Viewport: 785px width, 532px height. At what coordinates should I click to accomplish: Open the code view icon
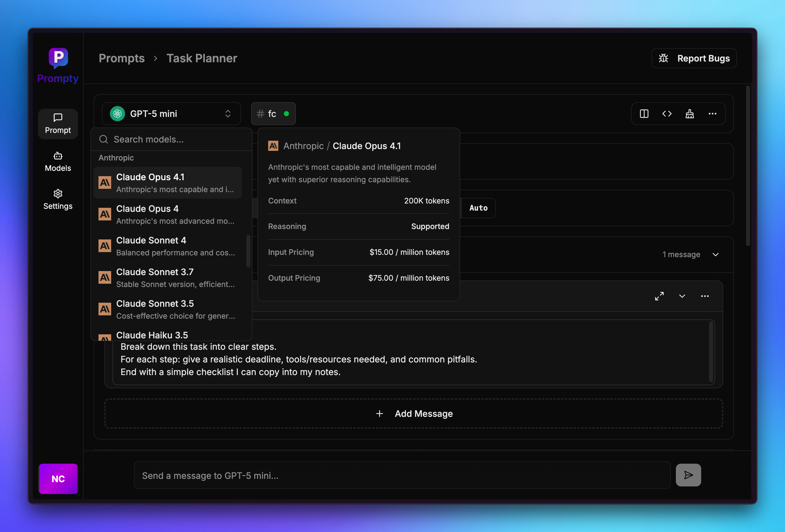667,114
